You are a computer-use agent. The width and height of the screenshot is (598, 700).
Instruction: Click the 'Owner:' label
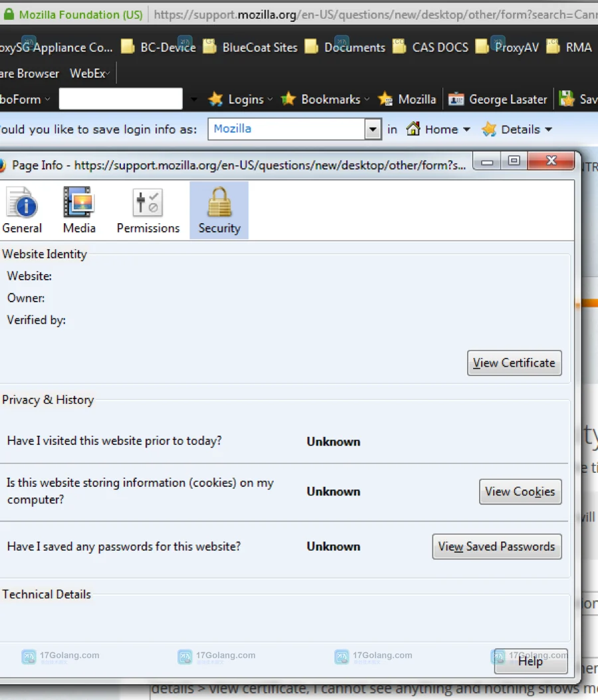coord(26,298)
